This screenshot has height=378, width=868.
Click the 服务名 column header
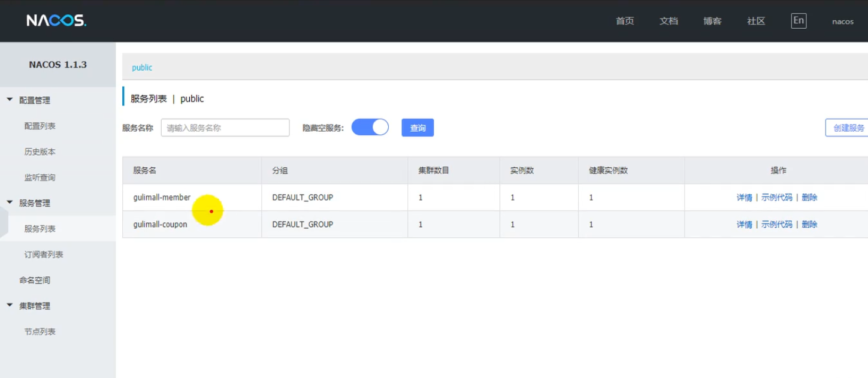144,171
